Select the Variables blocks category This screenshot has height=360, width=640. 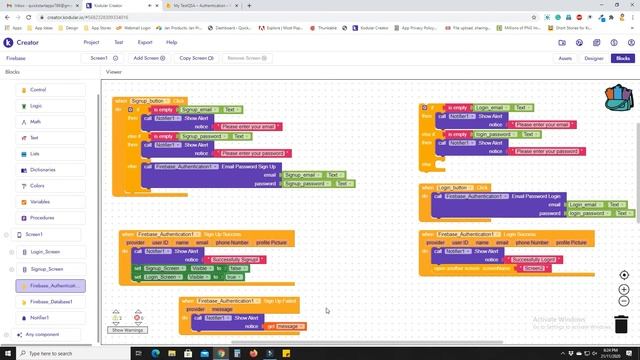tap(51, 202)
